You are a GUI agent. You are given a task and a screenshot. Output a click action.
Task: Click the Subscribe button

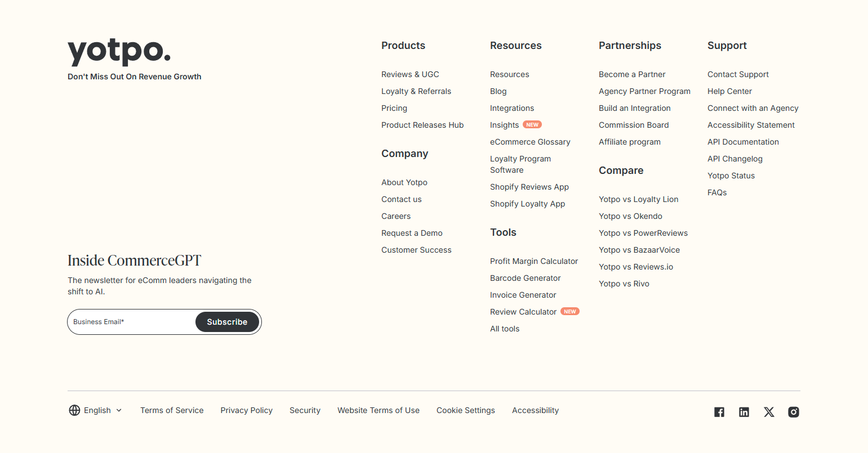(x=227, y=322)
